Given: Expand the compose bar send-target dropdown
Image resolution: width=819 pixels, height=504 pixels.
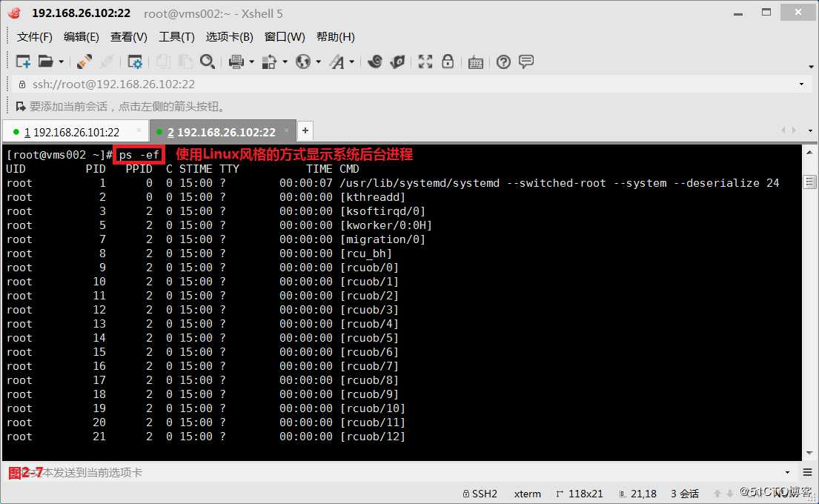Looking at the screenshot, I should [x=787, y=472].
